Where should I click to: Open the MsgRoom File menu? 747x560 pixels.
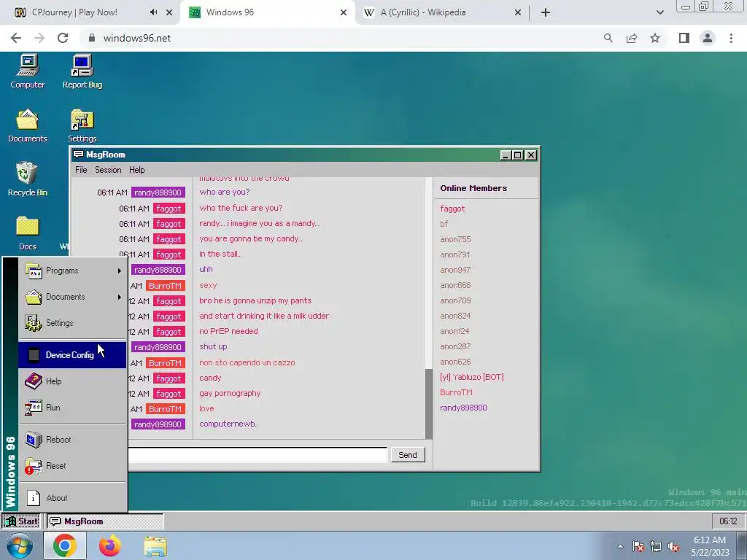click(x=81, y=170)
